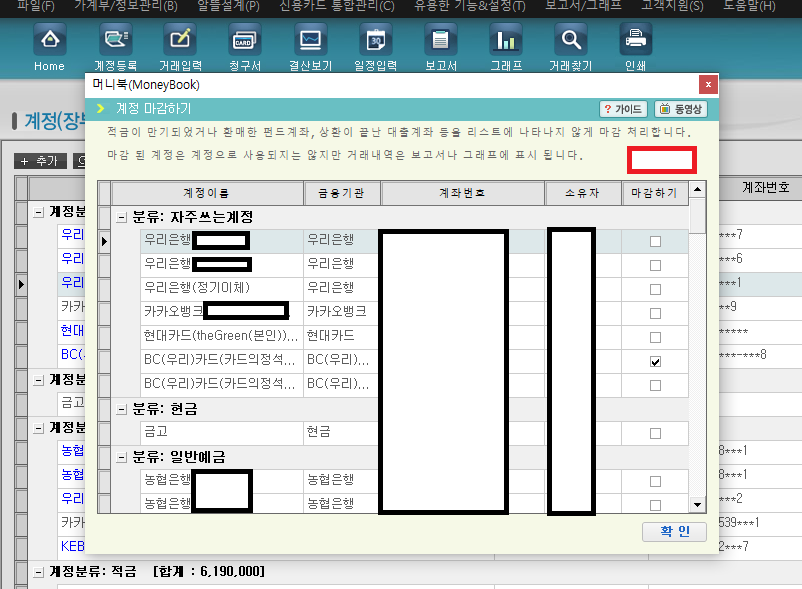Open 신용카드 통합관리(C) menu

pyautogui.click(x=337, y=6)
